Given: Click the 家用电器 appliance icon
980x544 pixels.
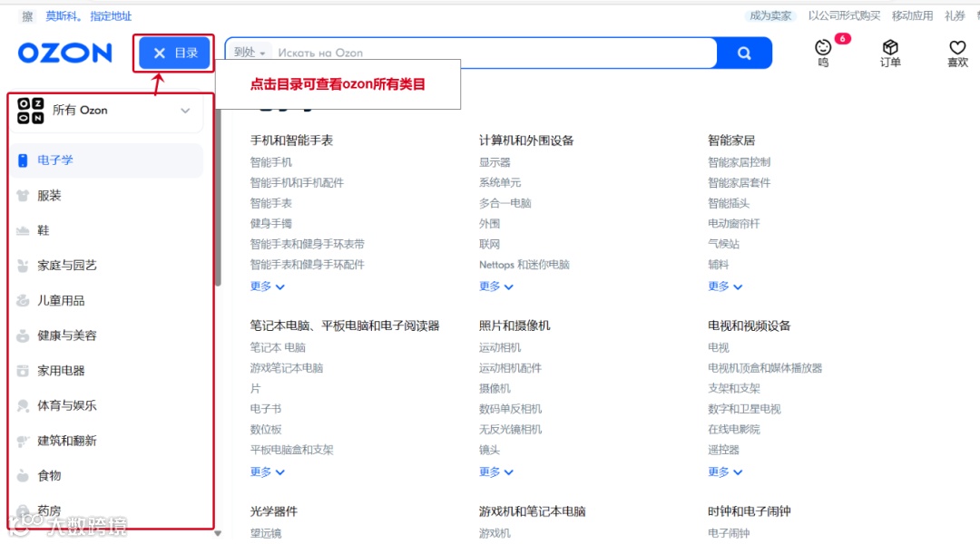Looking at the screenshot, I should point(23,370).
